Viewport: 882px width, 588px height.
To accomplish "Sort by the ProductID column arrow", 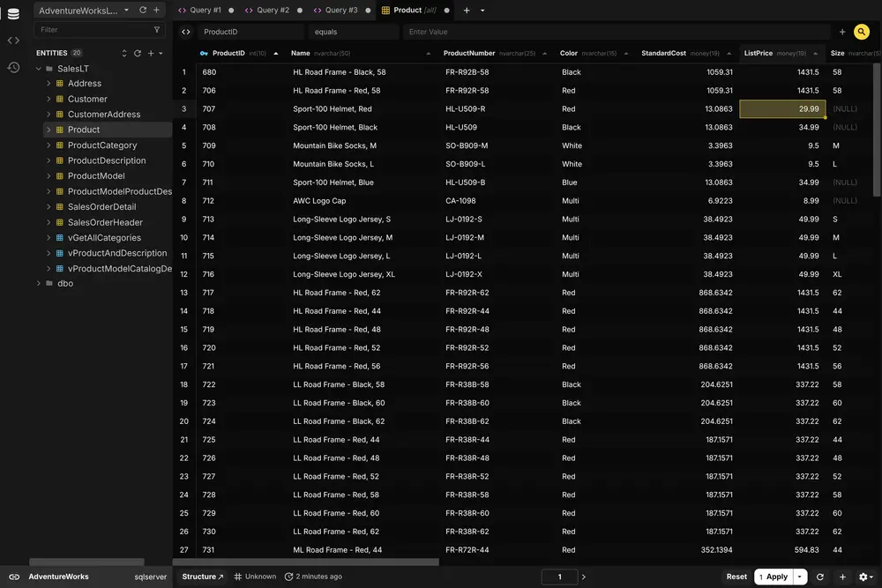I will click(275, 54).
